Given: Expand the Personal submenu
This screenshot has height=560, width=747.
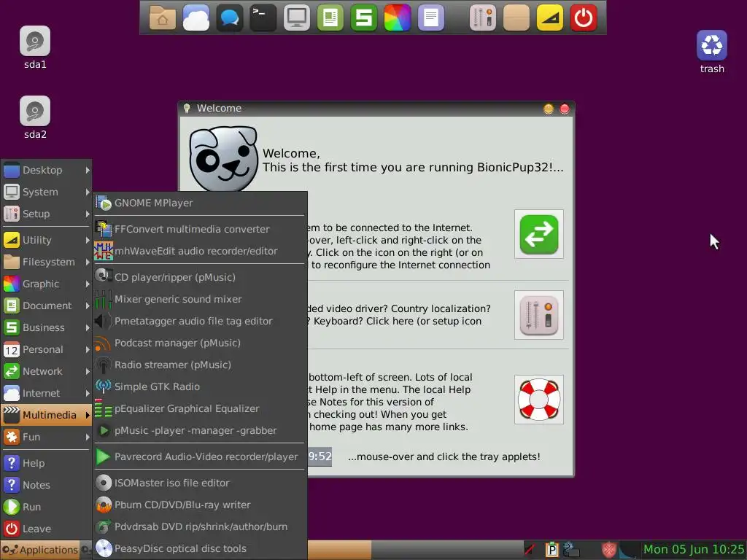Looking at the screenshot, I should [46, 349].
